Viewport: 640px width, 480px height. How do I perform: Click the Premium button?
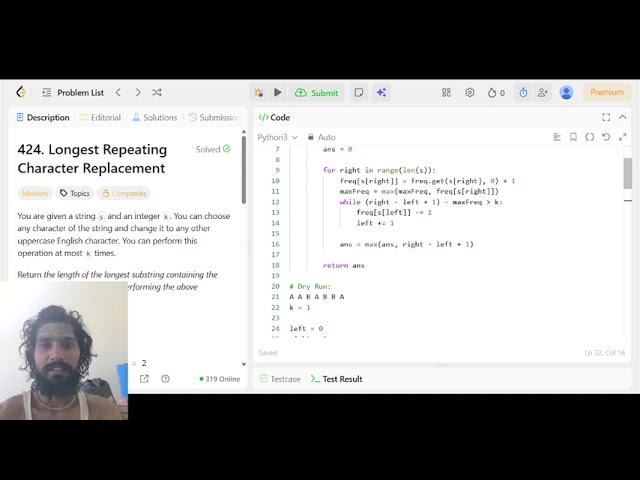607,92
